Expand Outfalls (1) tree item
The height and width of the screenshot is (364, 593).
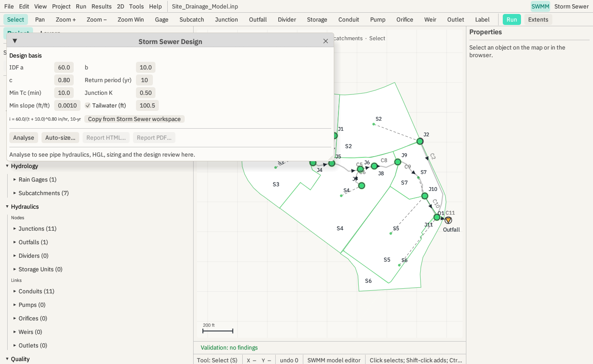(x=15, y=242)
